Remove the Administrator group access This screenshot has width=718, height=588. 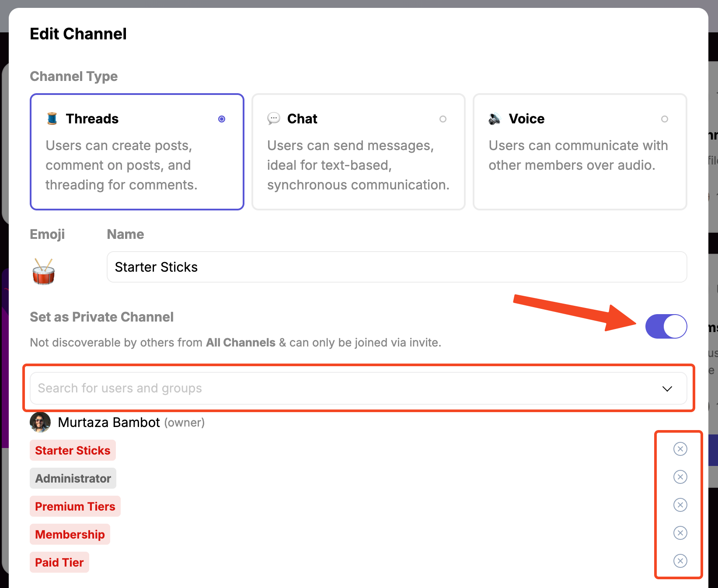680,477
